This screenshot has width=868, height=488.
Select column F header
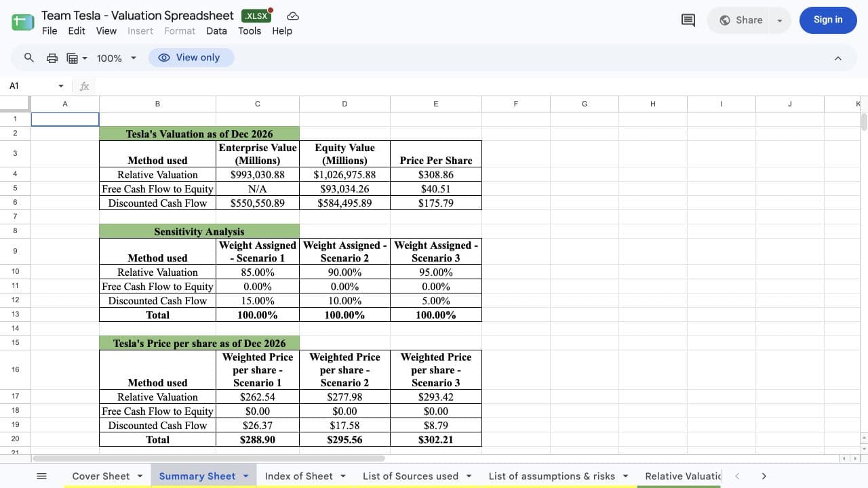click(516, 104)
